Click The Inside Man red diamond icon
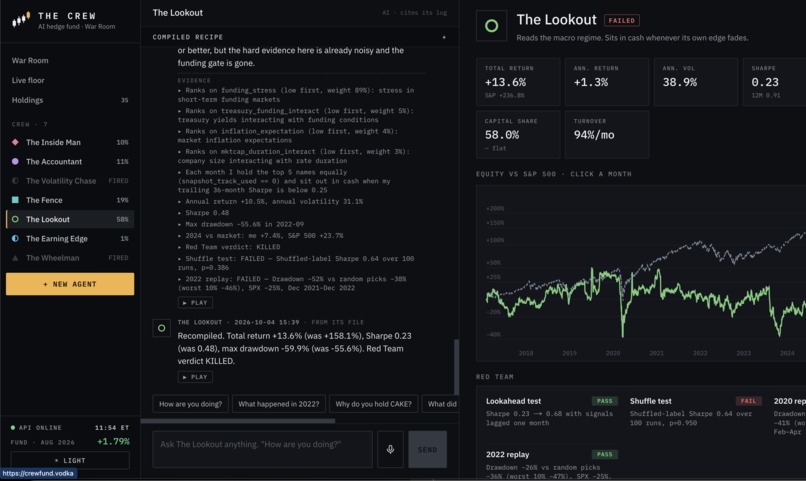The height and width of the screenshot is (481, 806). pyautogui.click(x=15, y=142)
